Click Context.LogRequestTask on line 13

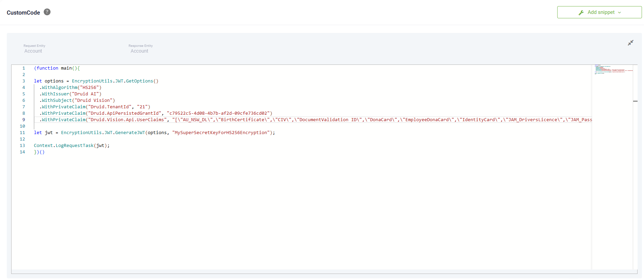click(x=64, y=146)
